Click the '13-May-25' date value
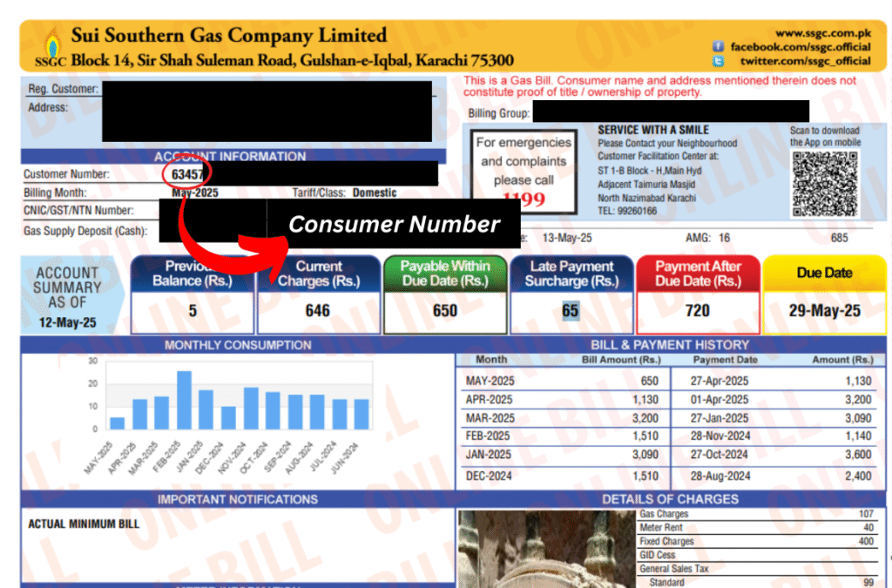892x588 pixels. pos(566,238)
